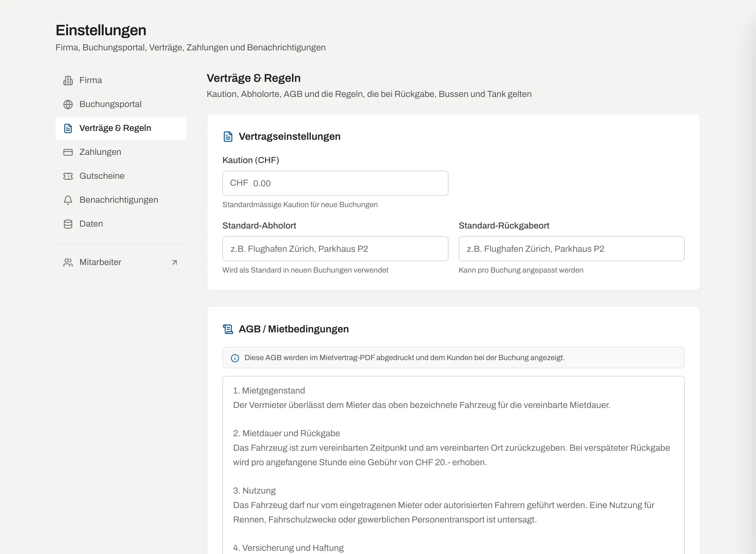
Task: Click the Vertragseinstellungen document icon
Action: pyautogui.click(x=228, y=137)
